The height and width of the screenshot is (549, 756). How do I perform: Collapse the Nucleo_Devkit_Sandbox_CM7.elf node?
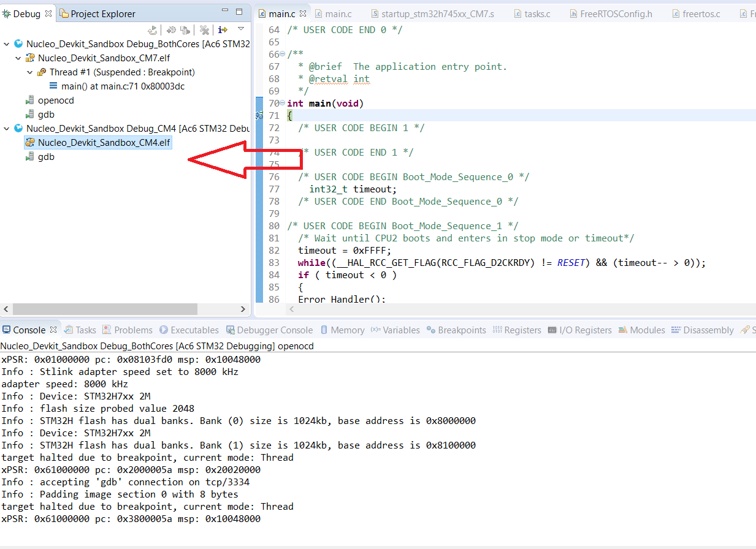click(x=18, y=58)
